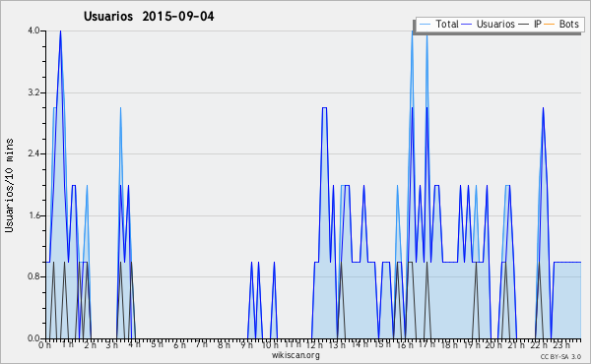Click the '20 h' x-axis label
591x364 pixels.
(x=493, y=344)
